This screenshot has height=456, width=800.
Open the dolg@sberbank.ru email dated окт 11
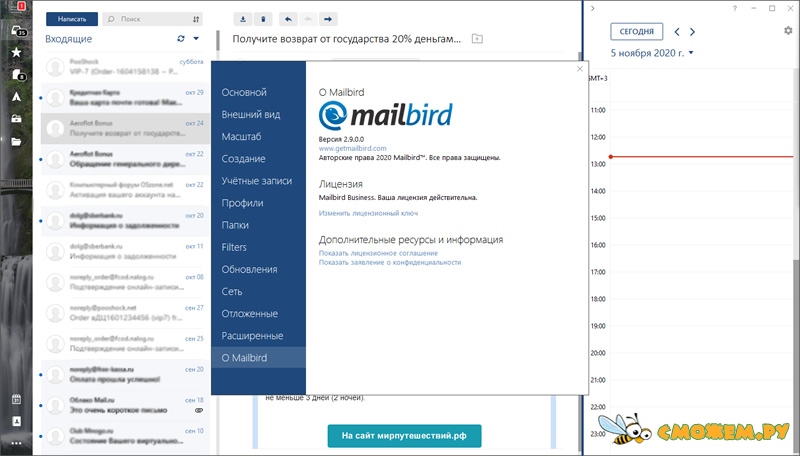coord(125,251)
